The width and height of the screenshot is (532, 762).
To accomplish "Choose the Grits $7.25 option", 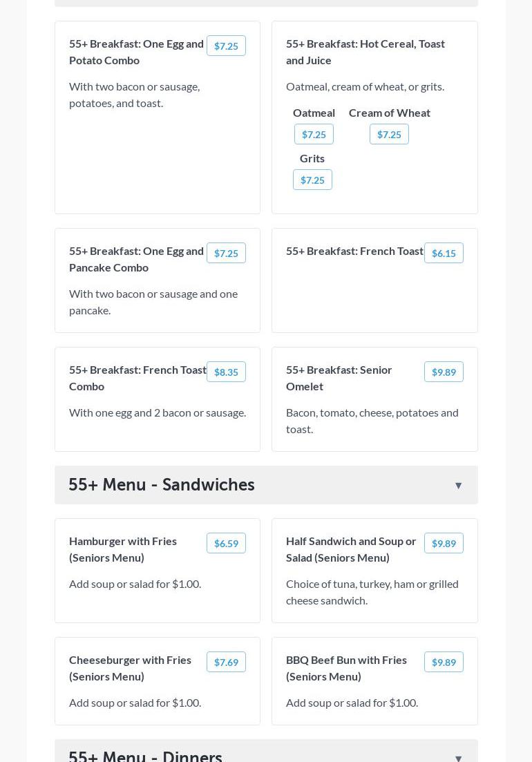I will pos(312,180).
